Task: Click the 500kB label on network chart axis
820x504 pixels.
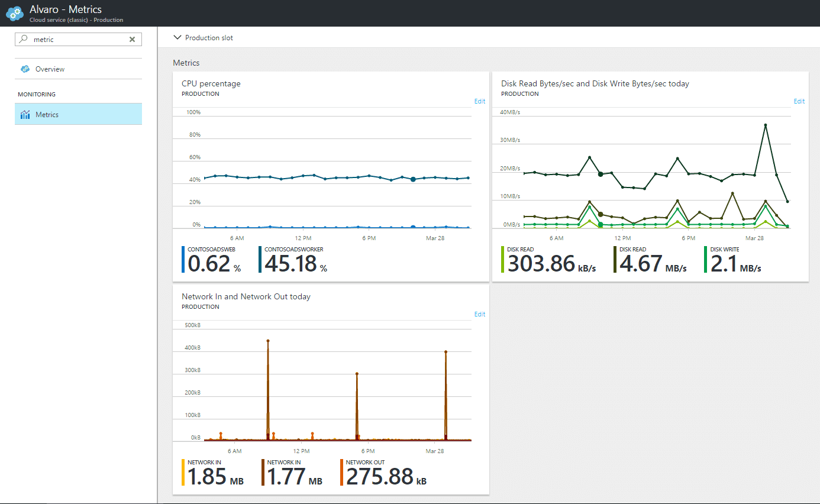Action: (x=192, y=325)
